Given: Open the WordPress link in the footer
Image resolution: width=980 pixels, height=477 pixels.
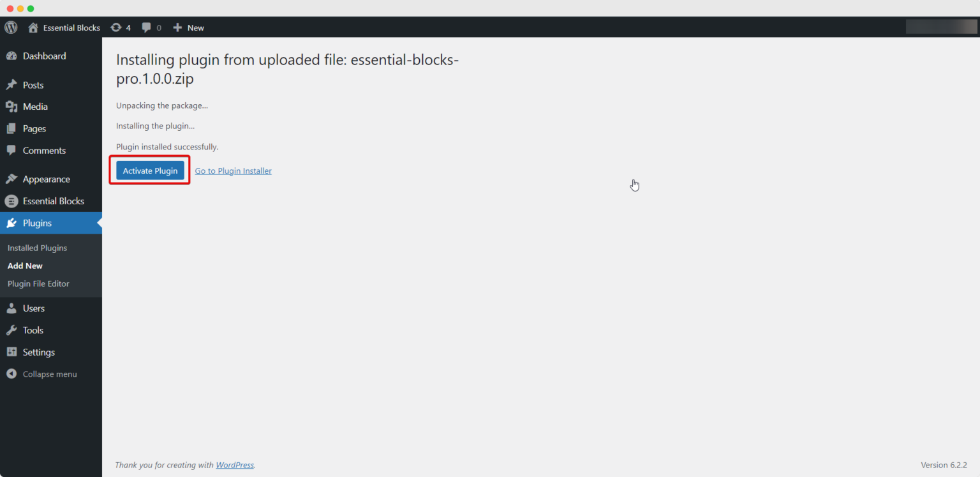Looking at the screenshot, I should (x=234, y=465).
